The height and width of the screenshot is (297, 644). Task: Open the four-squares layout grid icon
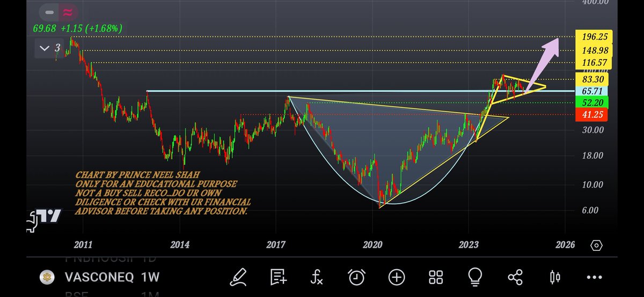pyautogui.click(x=436, y=277)
